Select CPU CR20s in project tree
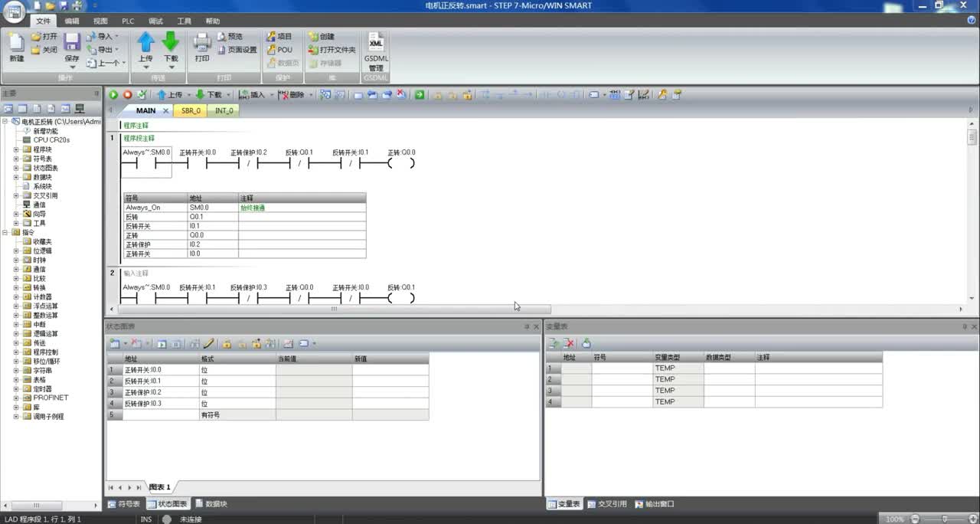 pyautogui.click(x=51, y=140)
